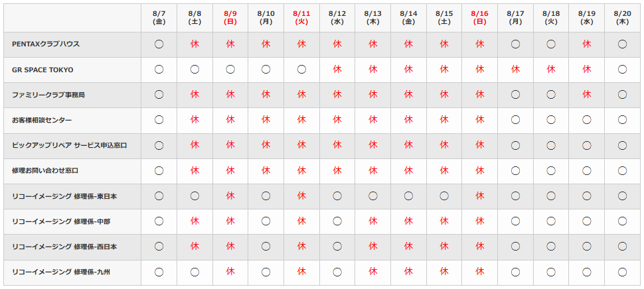Click the 休 mark for 修理係-西日本 on 8/16
The height and width of the screenshot is (289, 644).
click(x=480, y=247)
